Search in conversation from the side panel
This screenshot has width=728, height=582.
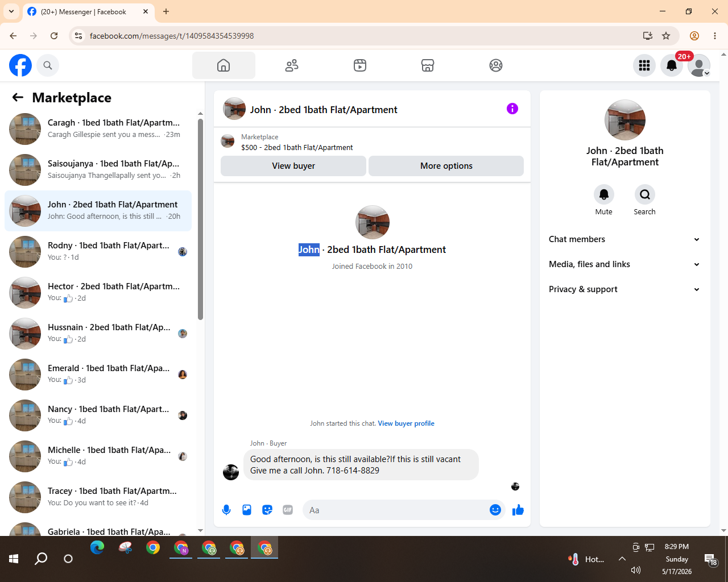coord(645,194)
